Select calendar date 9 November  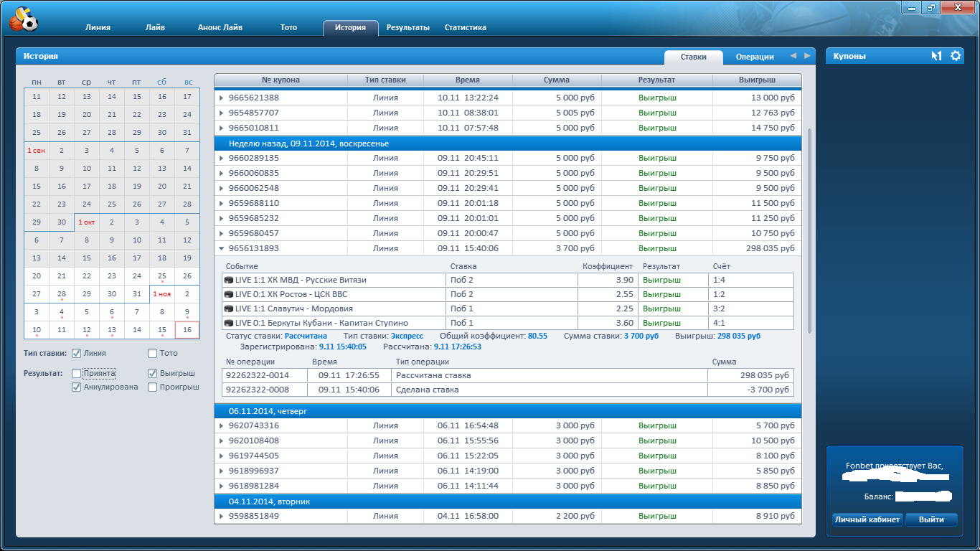187,312
